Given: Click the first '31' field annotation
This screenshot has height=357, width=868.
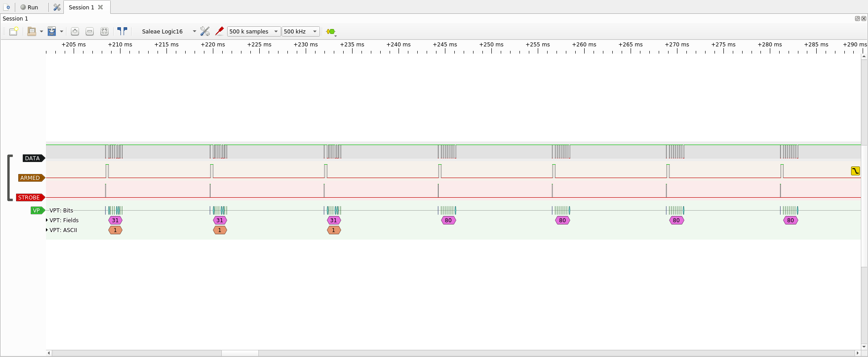Looking at the screenshot, I should point(115,220).
